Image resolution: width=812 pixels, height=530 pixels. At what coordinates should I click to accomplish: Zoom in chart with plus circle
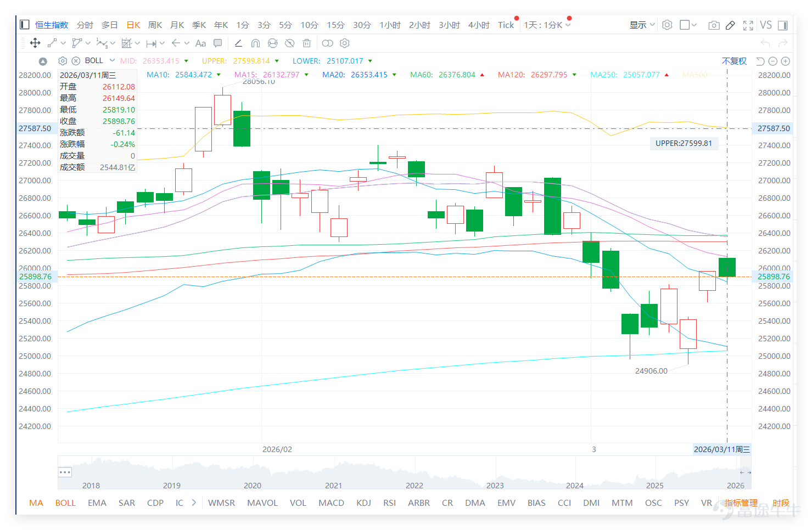[786, 61]
